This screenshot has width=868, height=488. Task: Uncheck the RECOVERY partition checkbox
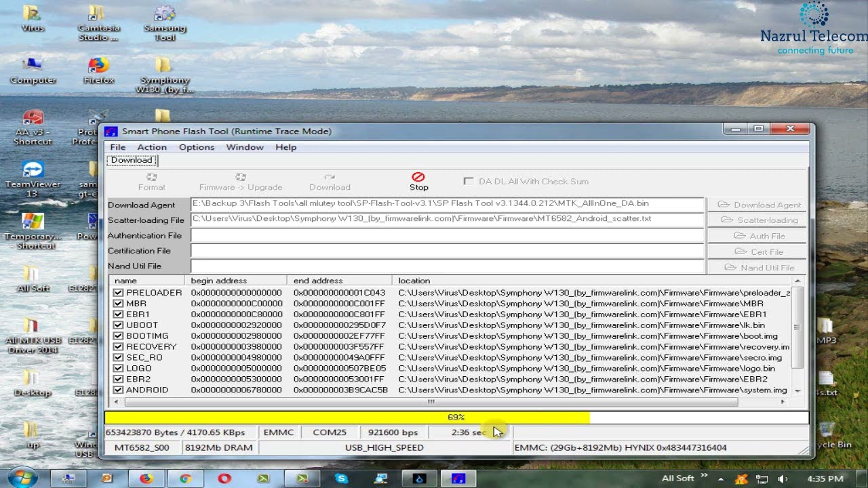[119, 347]
